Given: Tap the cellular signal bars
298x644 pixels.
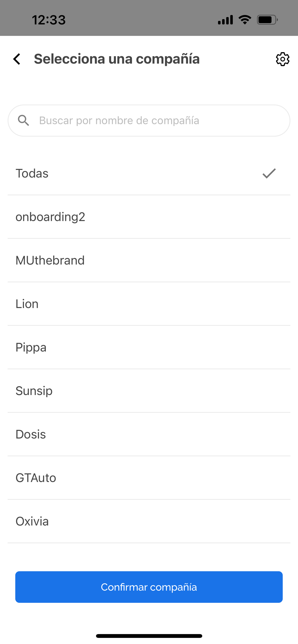Looking at the screenshot, I should (x=225, y=20).
